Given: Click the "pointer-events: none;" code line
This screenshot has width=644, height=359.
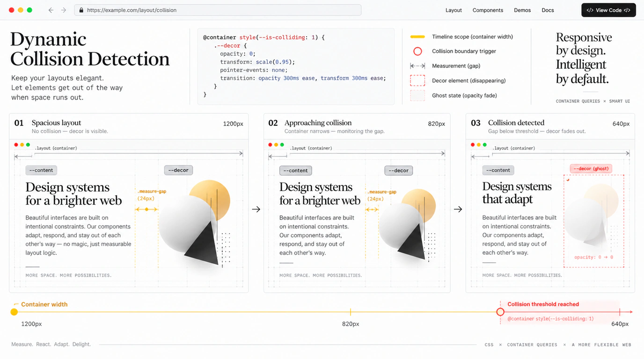Looking at the screenshot, I should click(x=254, y=70).
